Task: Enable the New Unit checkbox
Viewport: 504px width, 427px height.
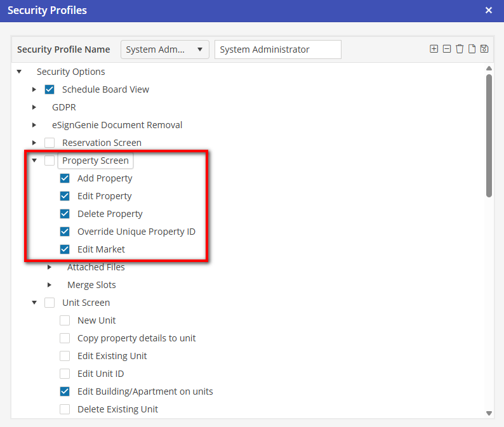Action: 65,320
